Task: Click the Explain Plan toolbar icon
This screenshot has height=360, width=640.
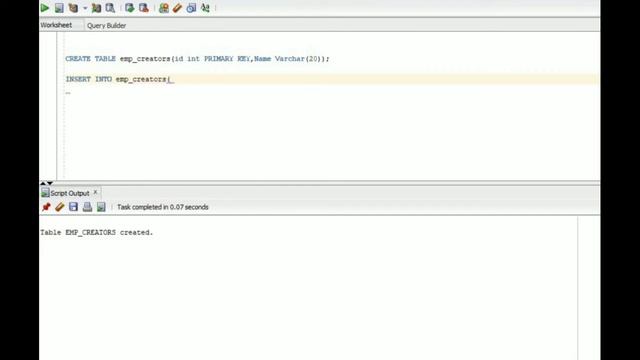Action: click(73, 8)
